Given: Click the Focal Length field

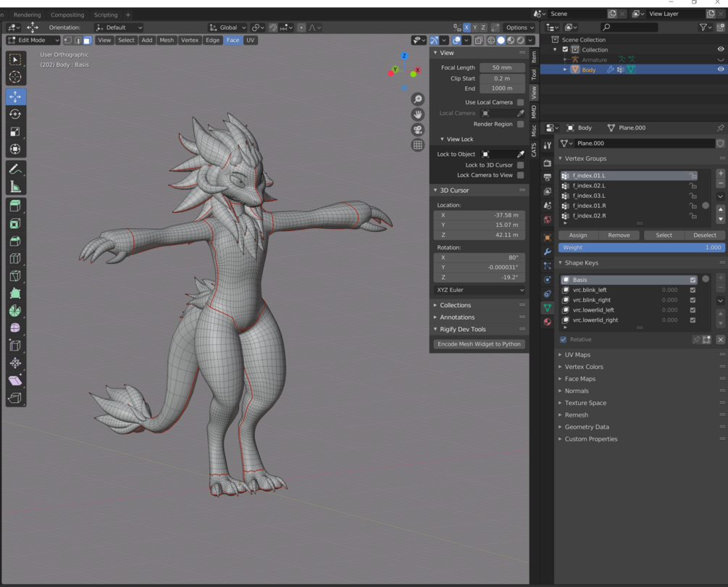Looking at the screenshot, I should [503, 67].
